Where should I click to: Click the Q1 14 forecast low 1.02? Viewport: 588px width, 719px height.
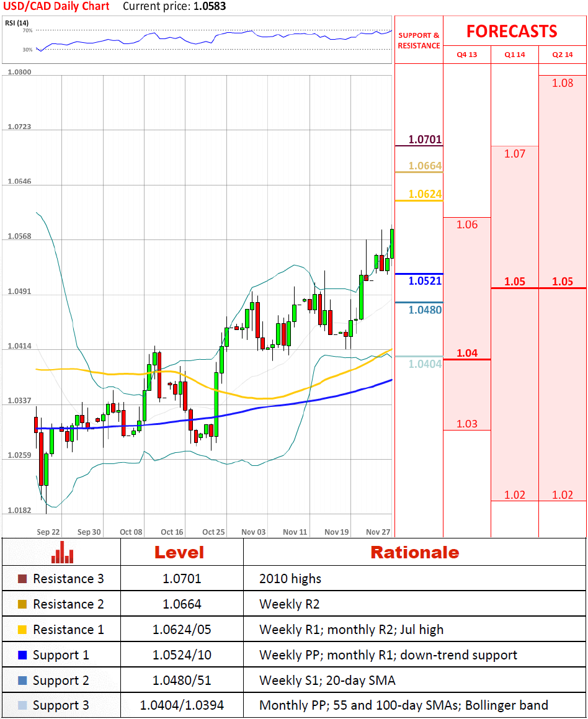tap(515, 495)
